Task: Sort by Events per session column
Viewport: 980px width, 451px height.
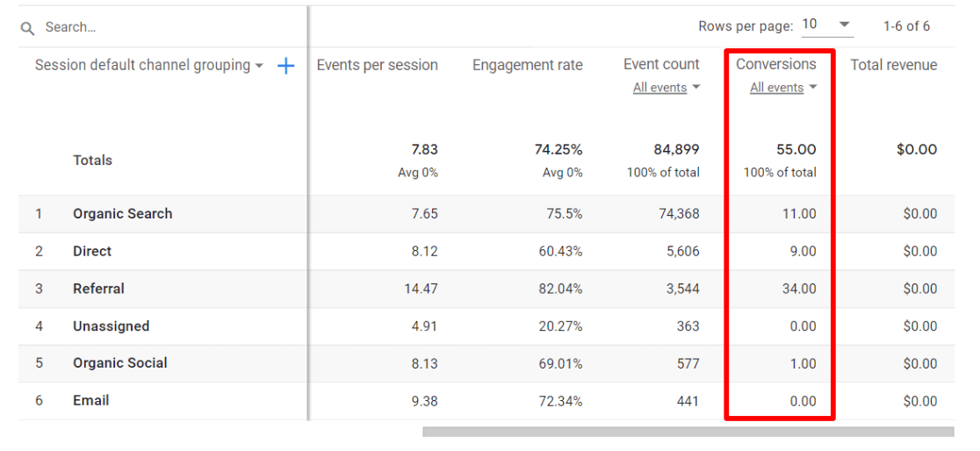Action: pos(377,65)
